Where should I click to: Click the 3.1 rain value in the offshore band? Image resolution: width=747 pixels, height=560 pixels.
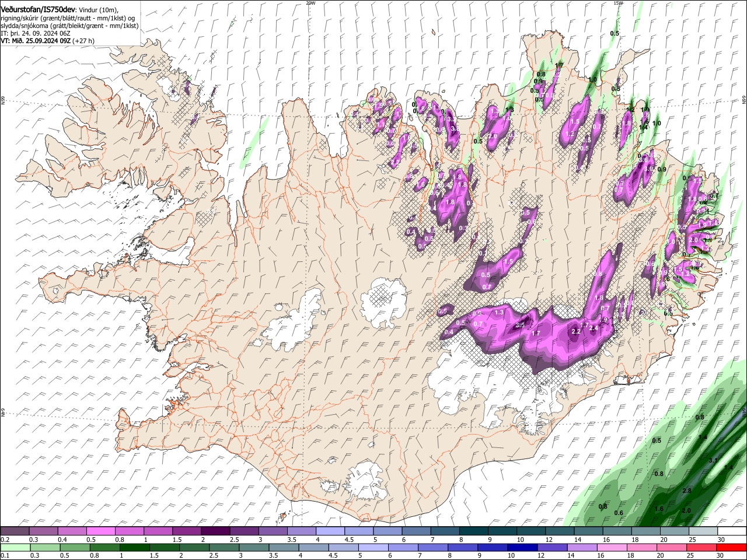click(x=713, y=460)
